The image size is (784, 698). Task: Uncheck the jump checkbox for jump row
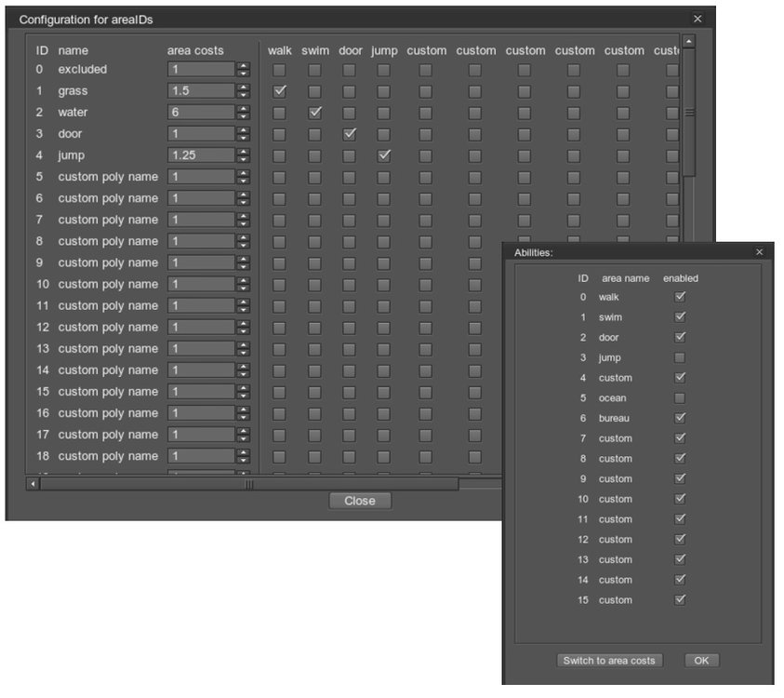pos(384,154)
